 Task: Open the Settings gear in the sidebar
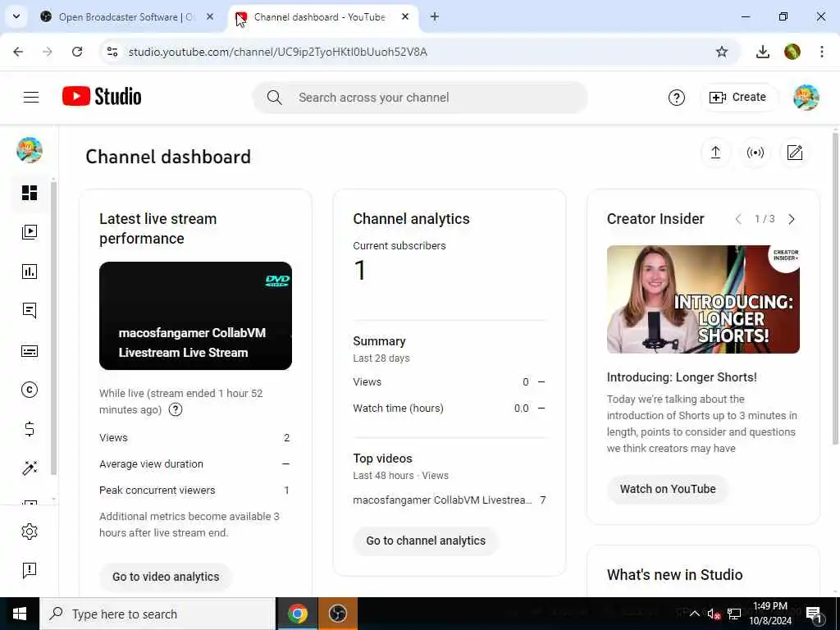coord(30,532)
